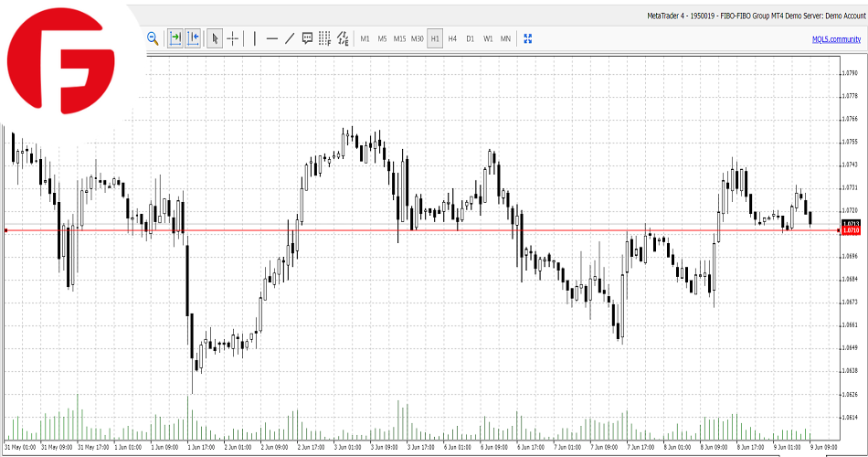The height and width of the screenshot is (457, 868).
Task: Switch to M1 timeframe
Action: [365, 38]
